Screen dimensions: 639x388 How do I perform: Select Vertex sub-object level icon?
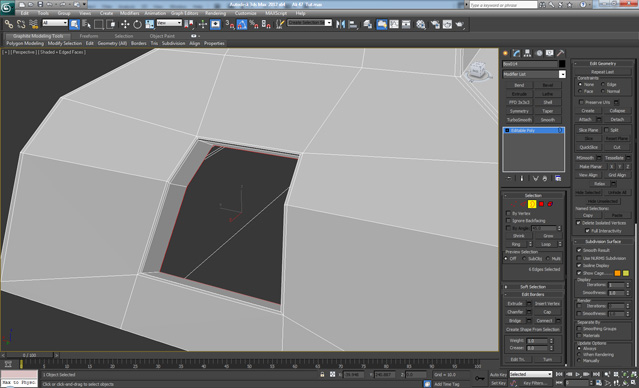coord(514,204)
